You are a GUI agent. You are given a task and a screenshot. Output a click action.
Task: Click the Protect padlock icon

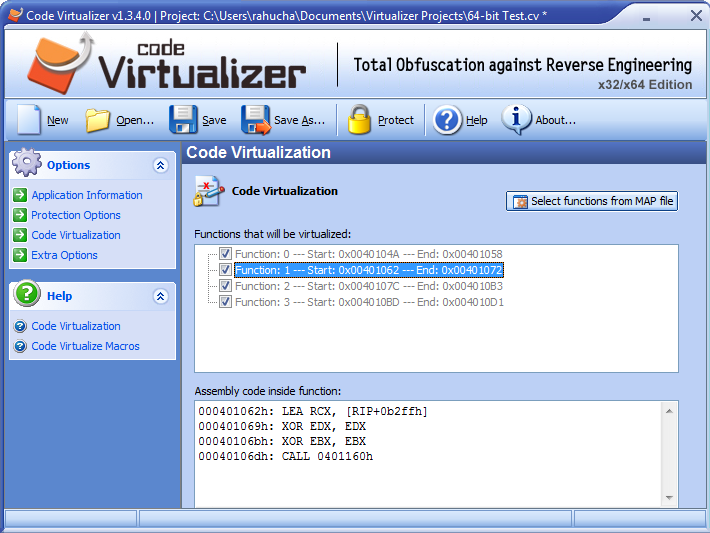(359, 120)
